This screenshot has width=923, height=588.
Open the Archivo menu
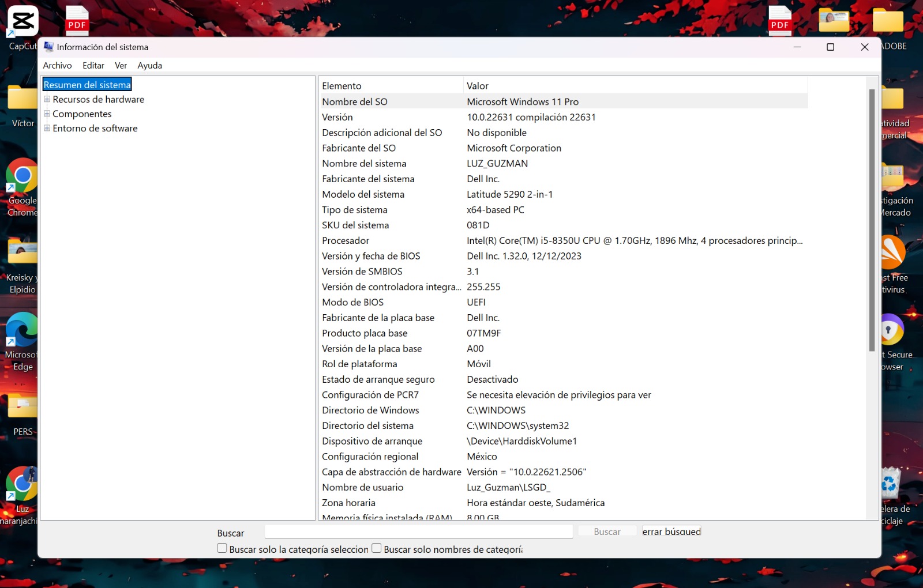pyautogui.click(x=57, y=66)
